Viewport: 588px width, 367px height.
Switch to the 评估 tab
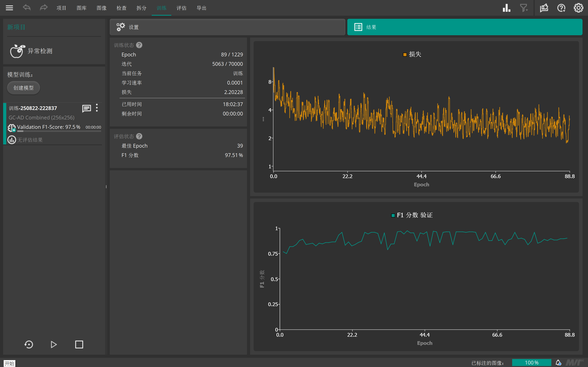[x=181, y=8]
